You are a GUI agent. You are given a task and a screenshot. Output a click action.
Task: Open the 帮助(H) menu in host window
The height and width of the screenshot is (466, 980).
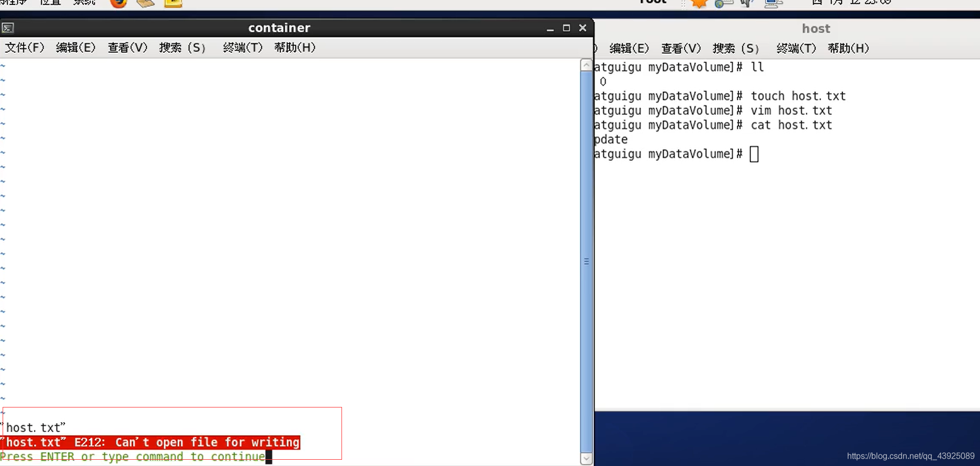click(848, 49)
